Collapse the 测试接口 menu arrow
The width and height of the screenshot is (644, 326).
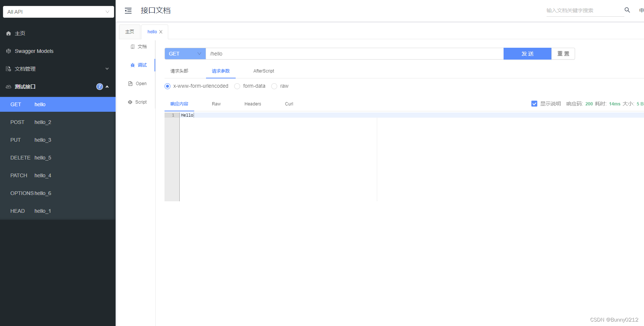[x=107, y=87]
